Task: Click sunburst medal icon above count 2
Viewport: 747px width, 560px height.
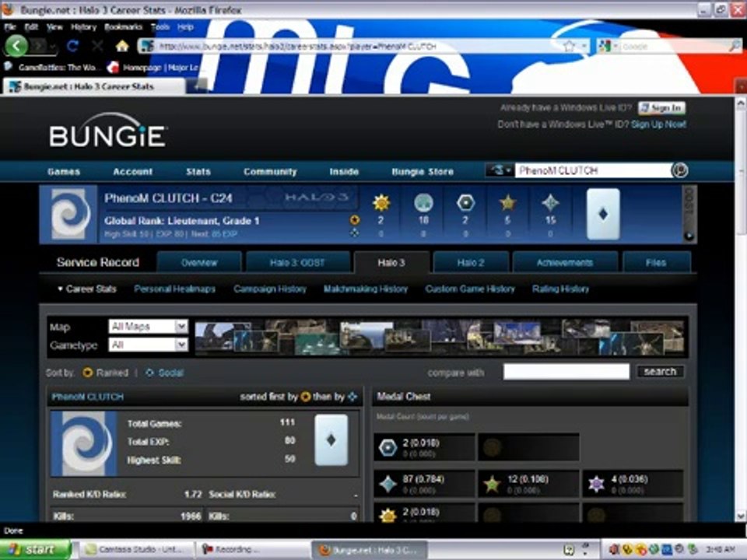Action: (x=381, y=203)
